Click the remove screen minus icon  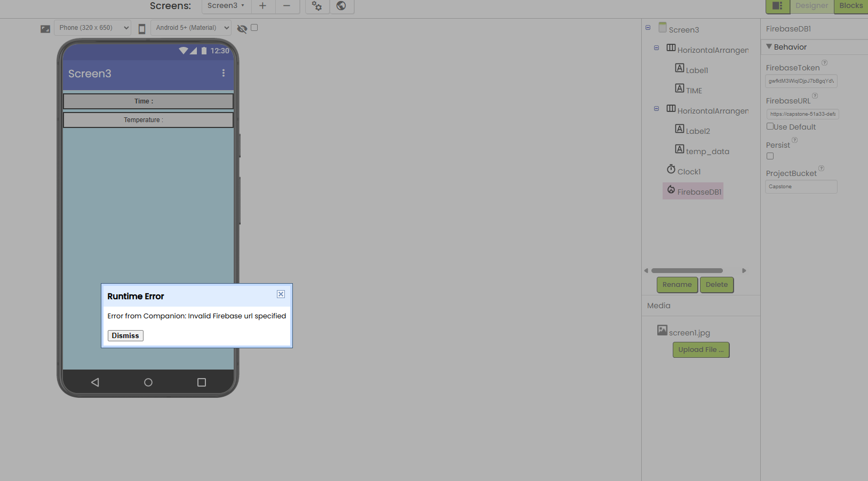click(286, 6)
